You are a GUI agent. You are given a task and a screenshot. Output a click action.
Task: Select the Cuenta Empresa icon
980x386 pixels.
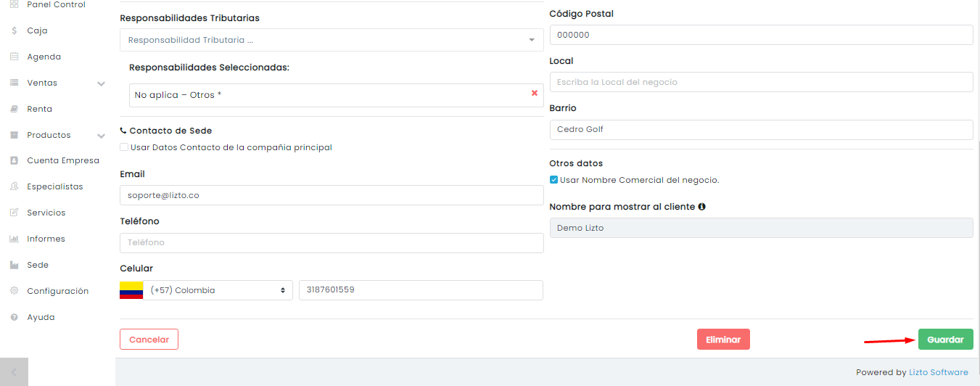click(x=14, y=160)
